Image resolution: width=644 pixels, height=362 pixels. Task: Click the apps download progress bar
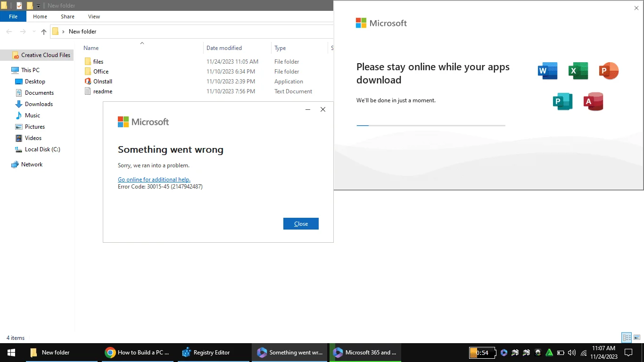pyautogui.click(x=431, y=125)
